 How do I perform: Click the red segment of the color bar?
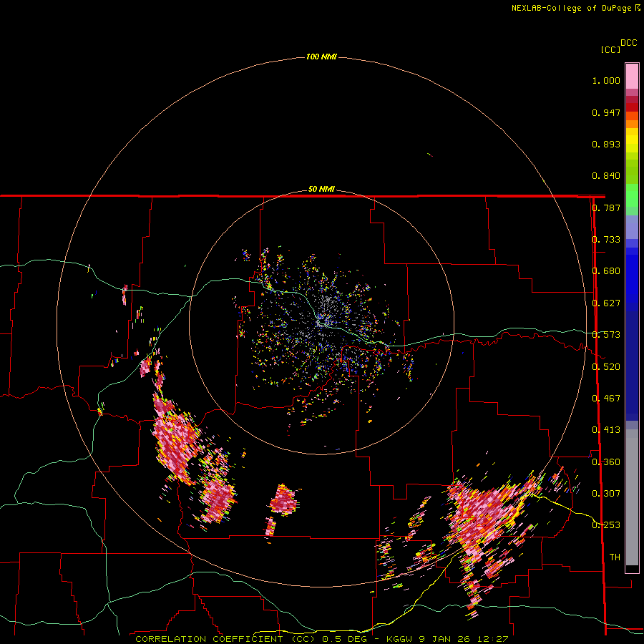coord(632,107)
